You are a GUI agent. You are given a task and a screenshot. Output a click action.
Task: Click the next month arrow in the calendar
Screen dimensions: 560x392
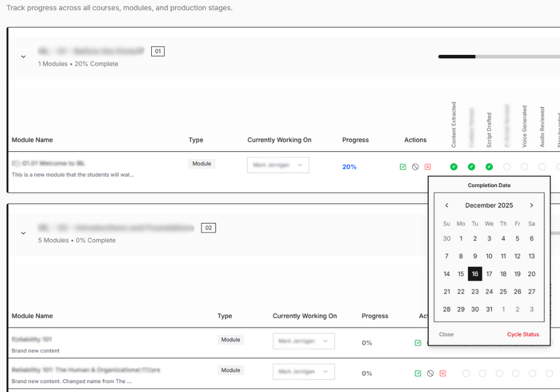click(x=531, y=205)
